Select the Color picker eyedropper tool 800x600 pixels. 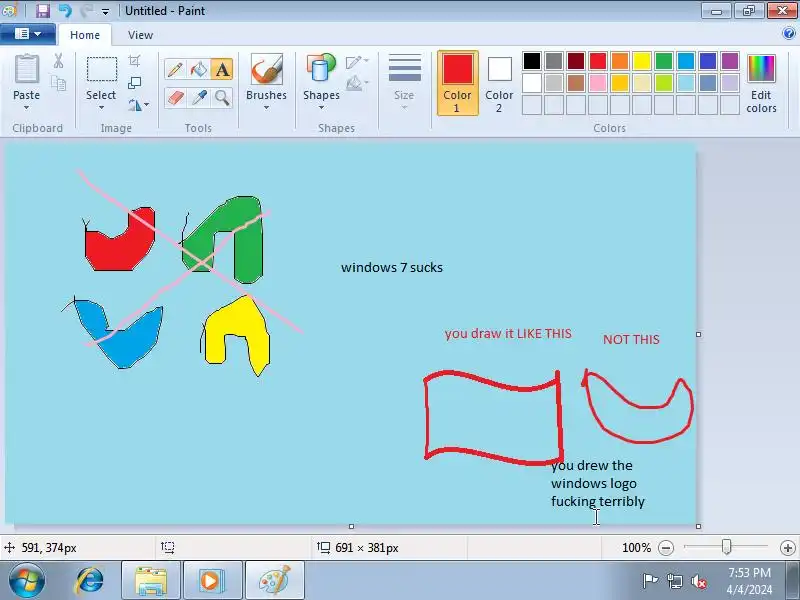click(198, 97)
